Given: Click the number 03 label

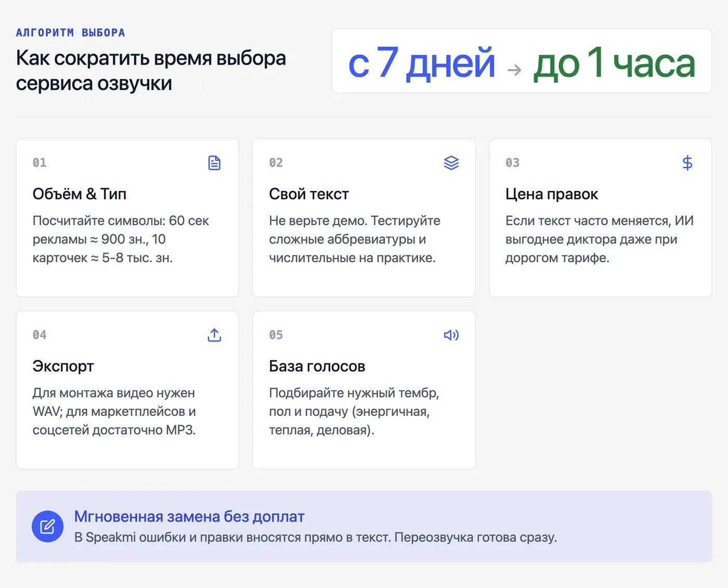Looking at the screenshot, I should click(513, 163).
